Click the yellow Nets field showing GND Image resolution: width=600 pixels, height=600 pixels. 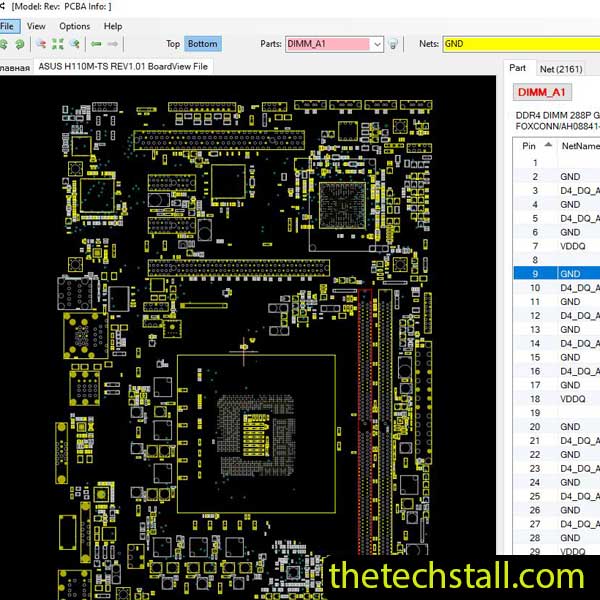[x=521, y=44]
